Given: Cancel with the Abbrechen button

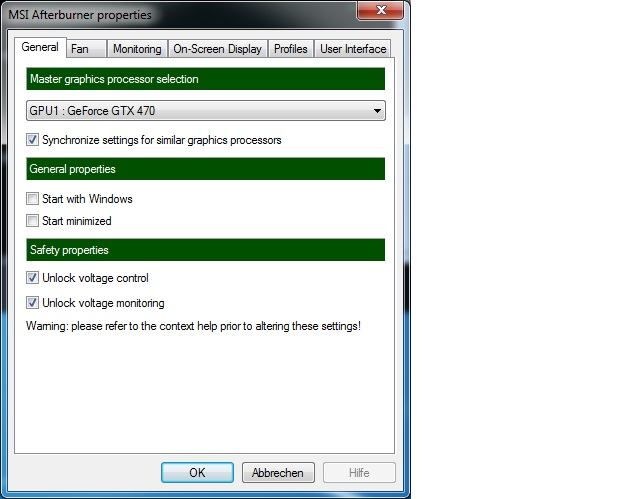Looking at the screenshot, I should 278,472.
